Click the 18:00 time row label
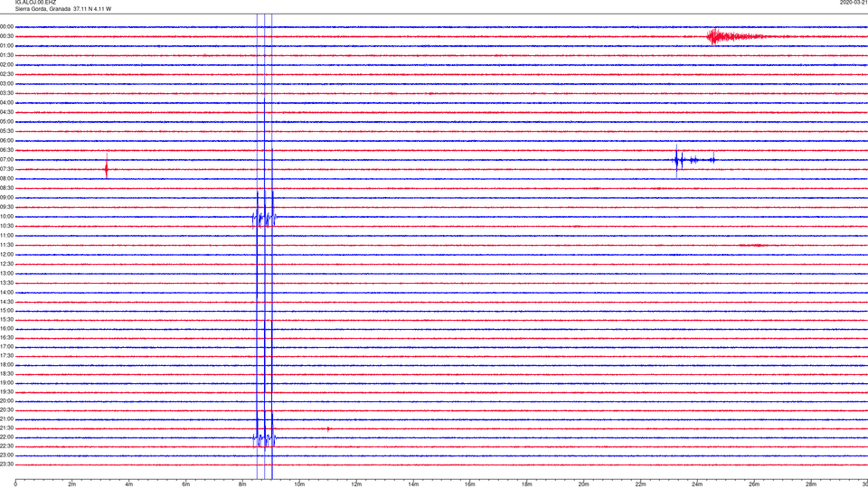Image resolution: width=868 pixels, height=488 pixels. [6, 364]
